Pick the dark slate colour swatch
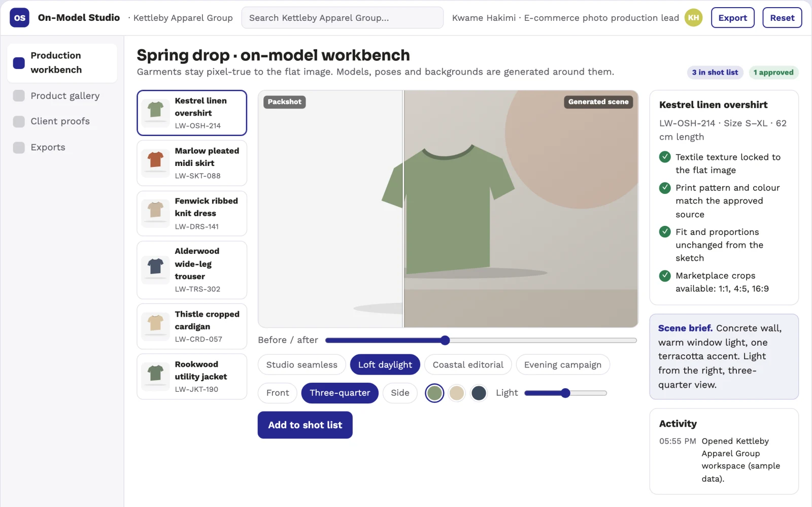Image resolution: width=812 pixels, height=507 pixels. [479, 393]
